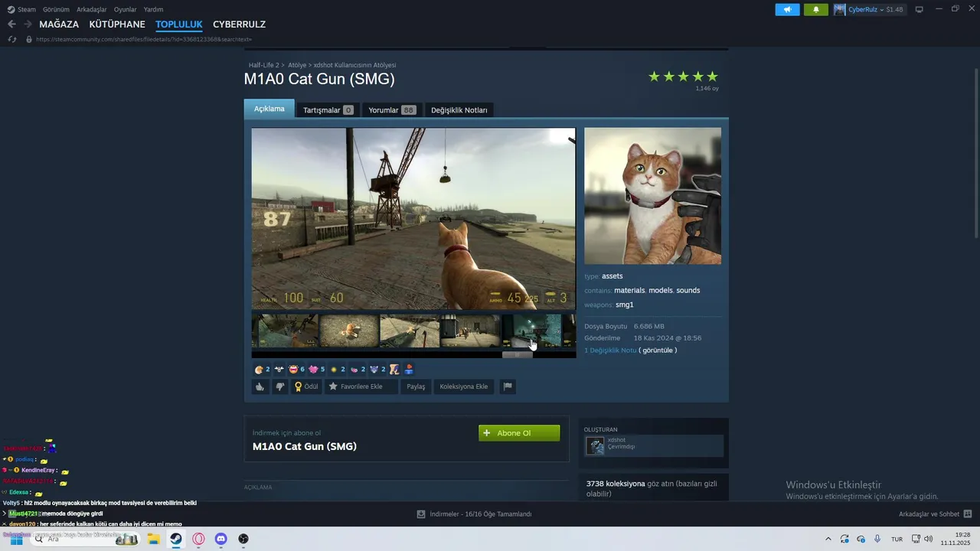
Task: Open KÜTÜPHANE library section
Action: [117, 24]
